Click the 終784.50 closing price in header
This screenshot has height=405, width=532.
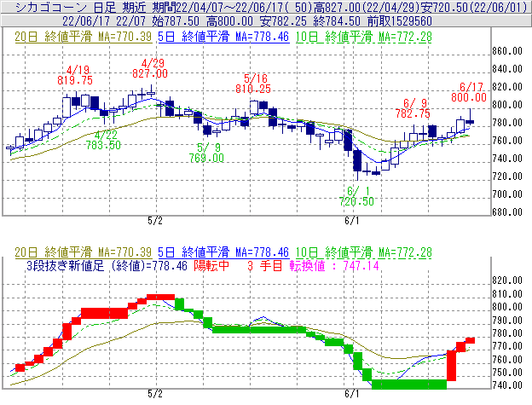337,21
